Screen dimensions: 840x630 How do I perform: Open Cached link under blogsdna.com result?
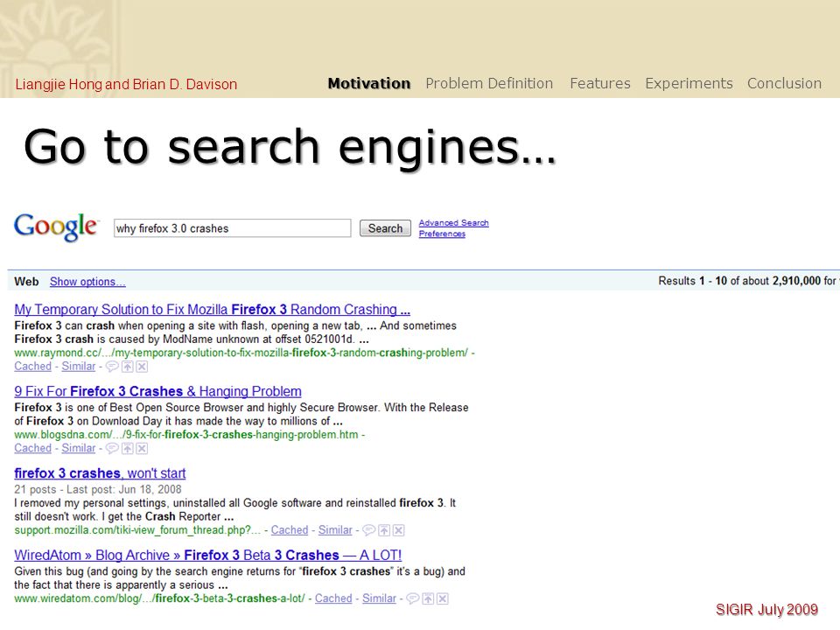(x=32, y=448)
